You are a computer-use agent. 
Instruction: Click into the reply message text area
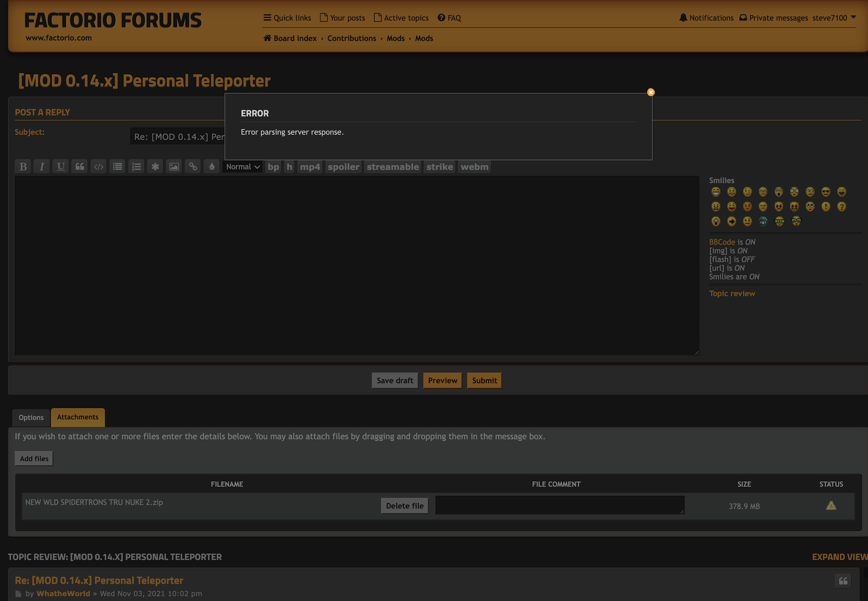point(357,266)
